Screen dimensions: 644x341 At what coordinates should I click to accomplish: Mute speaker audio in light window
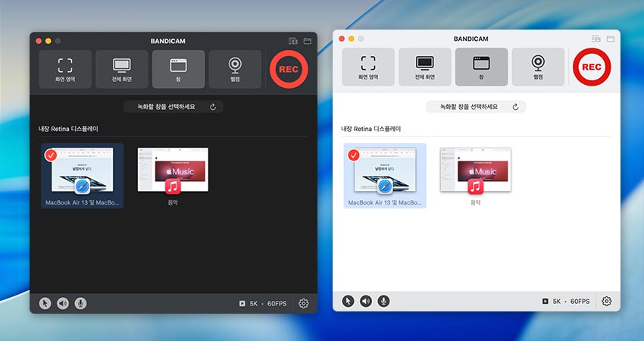tap(366, 301)
